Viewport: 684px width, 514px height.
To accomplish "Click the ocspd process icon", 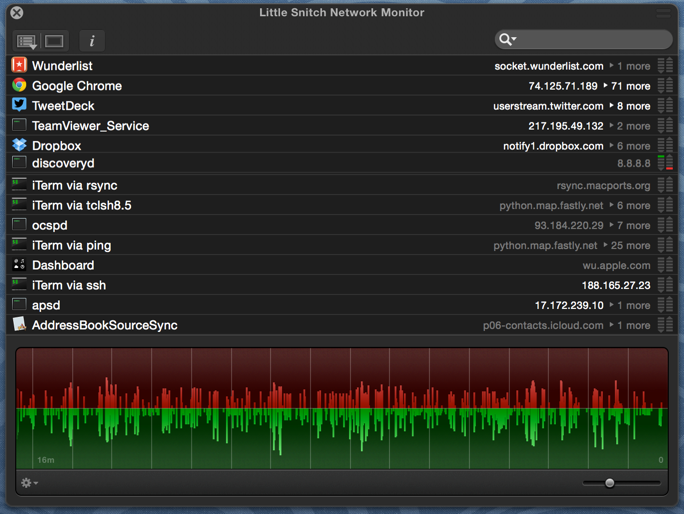I will tap(19, 225).
